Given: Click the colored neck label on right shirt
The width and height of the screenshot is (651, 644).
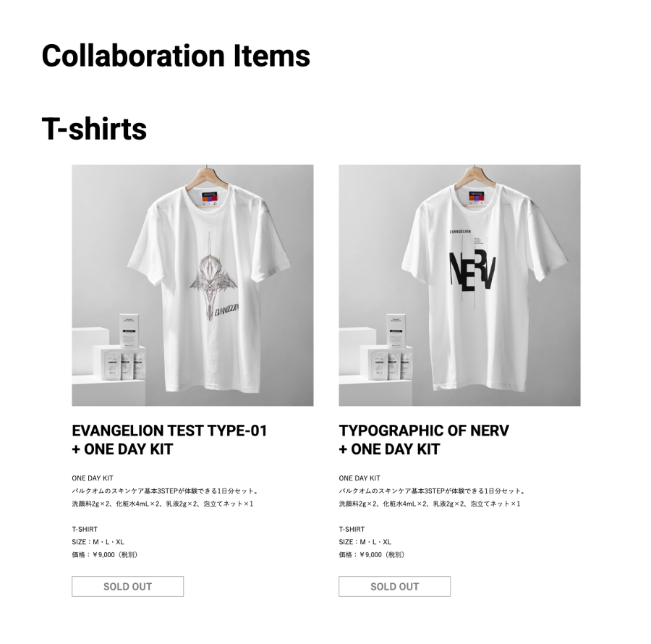Looking at the screenshot, I should pos(477,198).
